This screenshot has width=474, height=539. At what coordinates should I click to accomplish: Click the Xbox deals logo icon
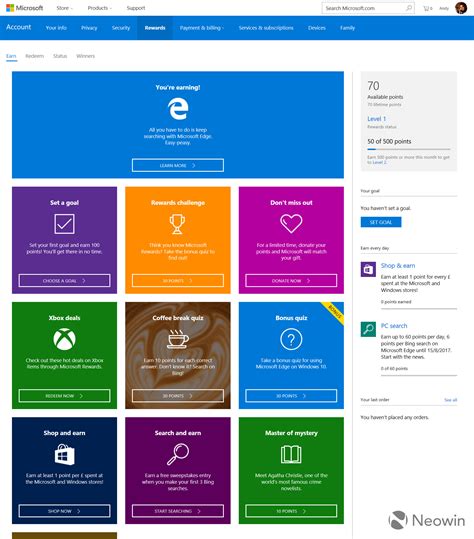click(x=64, y=339)
